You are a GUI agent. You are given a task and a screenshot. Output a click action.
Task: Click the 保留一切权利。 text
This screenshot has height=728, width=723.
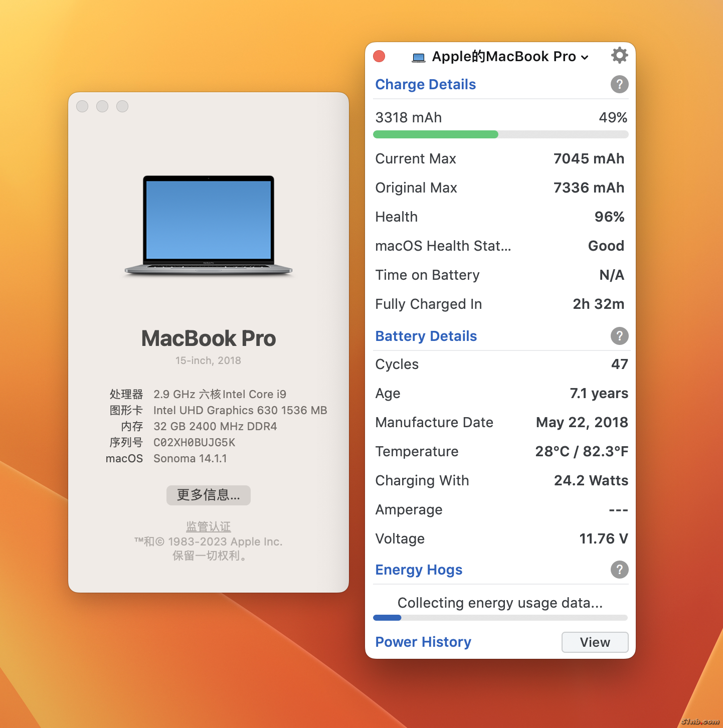tap(209, 556)
